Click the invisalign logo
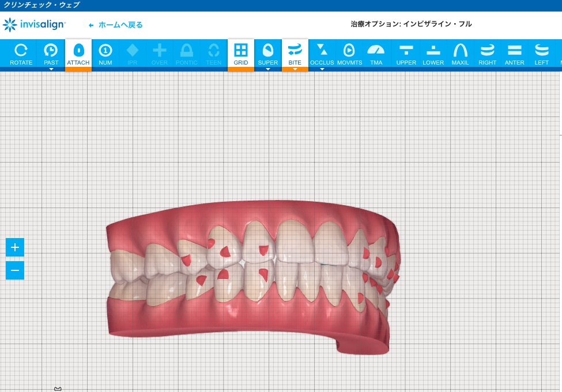Image resolution: width=562 pixels, height=392 pixels. click(x=33, y=24)
